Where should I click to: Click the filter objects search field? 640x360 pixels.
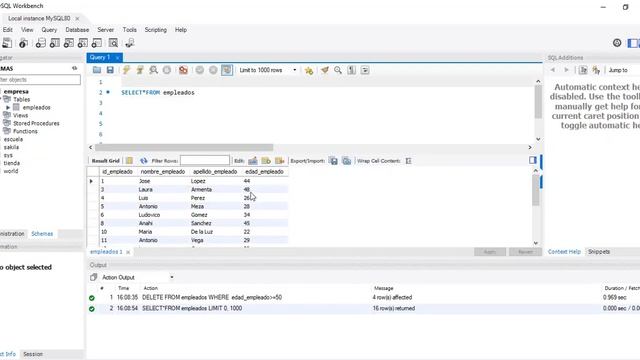(x=40, y=80)
